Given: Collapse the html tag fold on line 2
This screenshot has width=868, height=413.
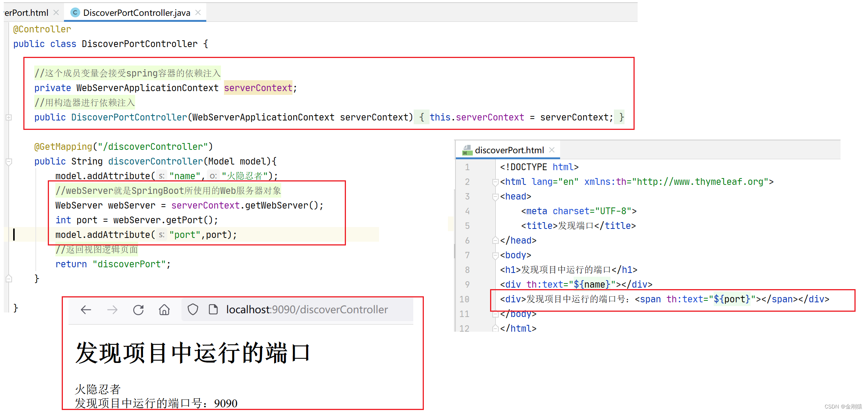Looking at the screenshot, I should click(x=495, y=182).
